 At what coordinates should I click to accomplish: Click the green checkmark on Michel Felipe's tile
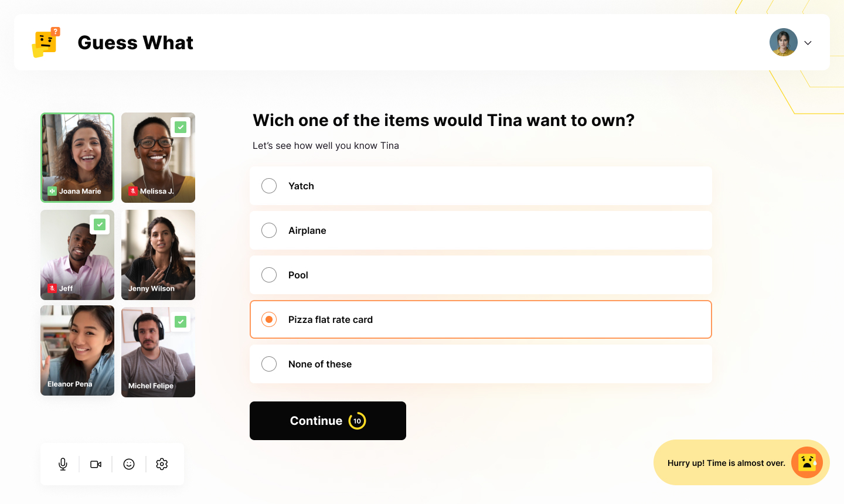(x=181, y=322)
